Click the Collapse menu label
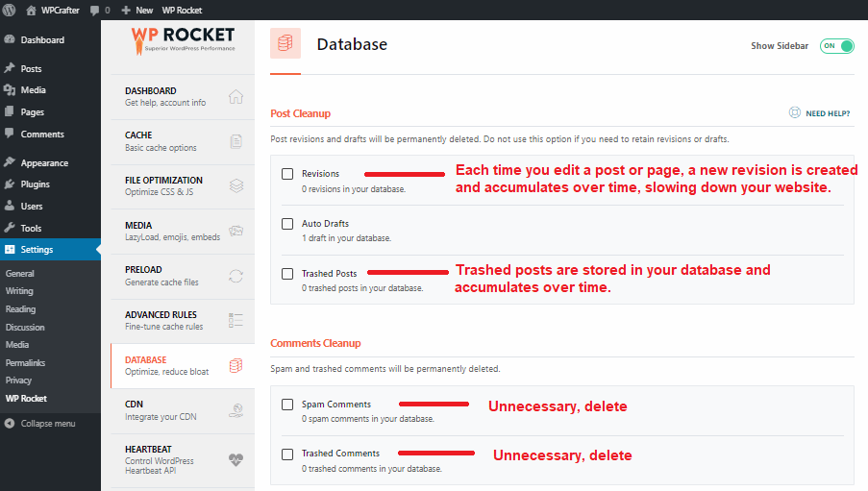 click(48, 424)
